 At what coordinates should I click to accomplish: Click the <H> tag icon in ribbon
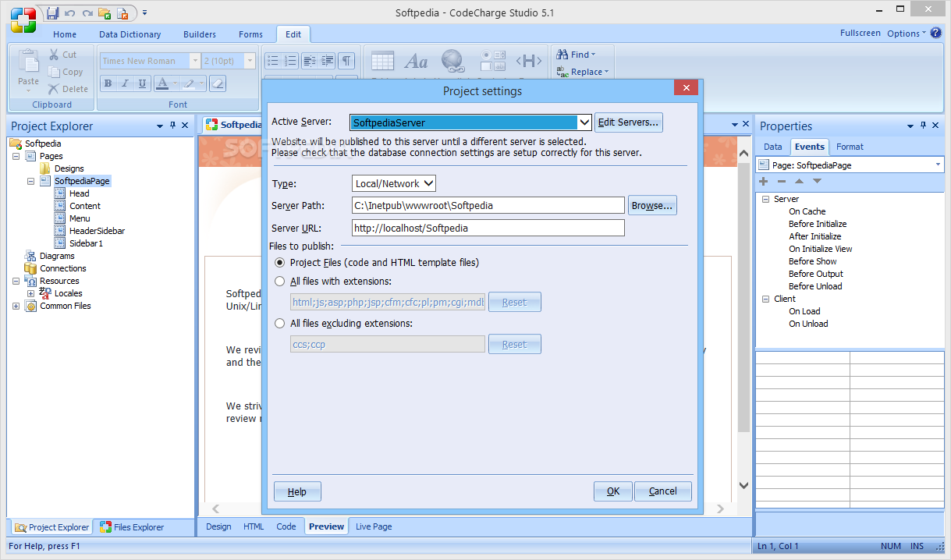click(x=529, y=61)
